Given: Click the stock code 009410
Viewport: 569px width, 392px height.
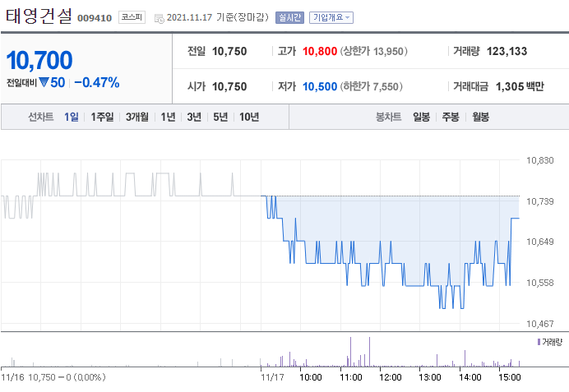Looking at the screenshot, I should tap(95, 18).
